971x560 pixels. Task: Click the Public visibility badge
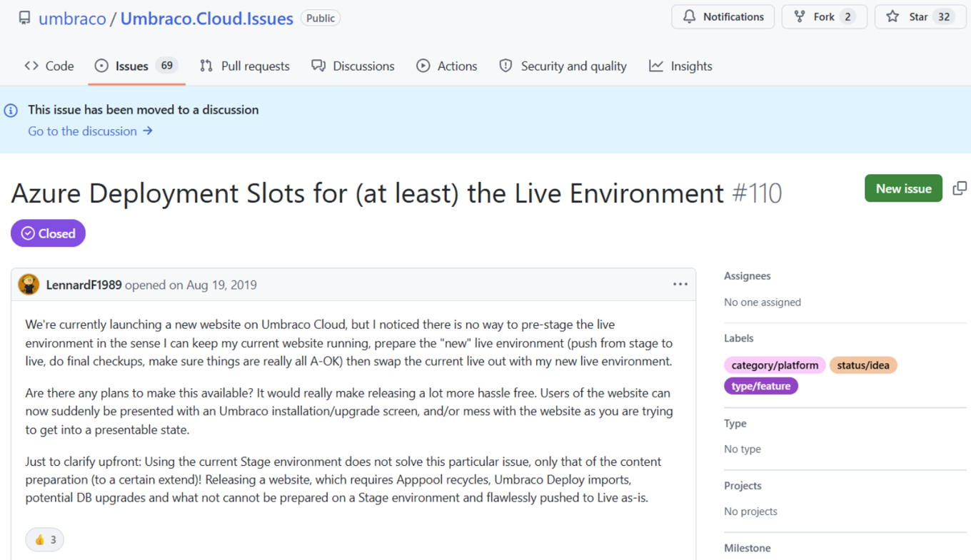[321, 18]
